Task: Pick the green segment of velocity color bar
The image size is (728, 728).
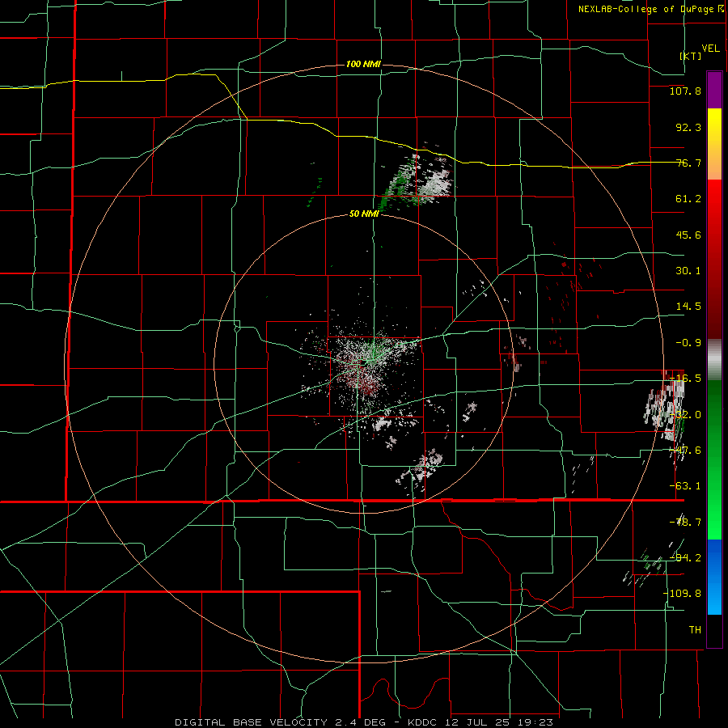Action: pyautogui.click(x=714, y=459)
